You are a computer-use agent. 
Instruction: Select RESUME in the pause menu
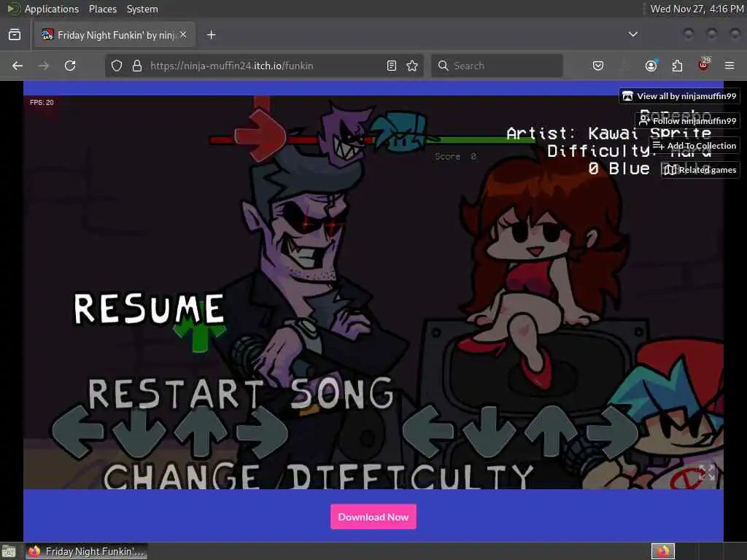[149, 309]
